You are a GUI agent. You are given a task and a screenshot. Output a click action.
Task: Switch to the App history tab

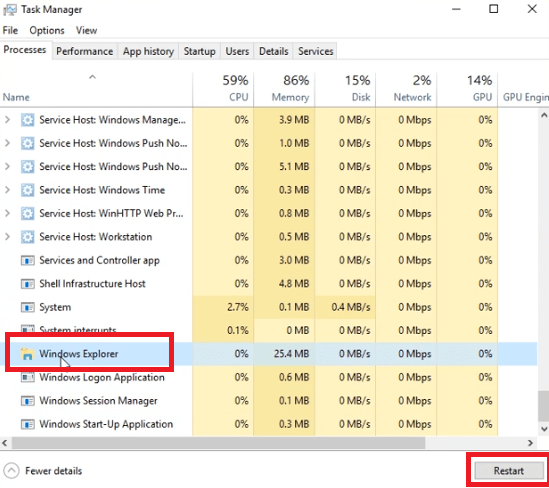click(x=148, y=51)
